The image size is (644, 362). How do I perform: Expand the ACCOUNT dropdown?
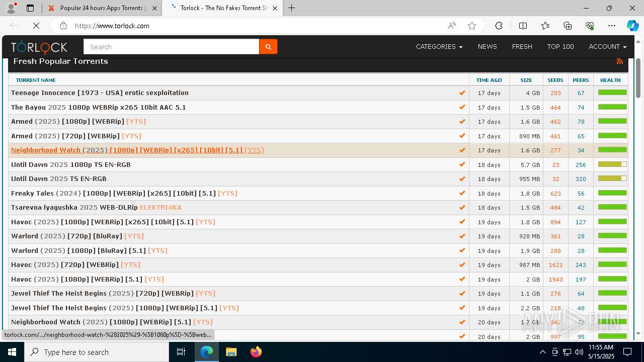click(x=608, y=47)
